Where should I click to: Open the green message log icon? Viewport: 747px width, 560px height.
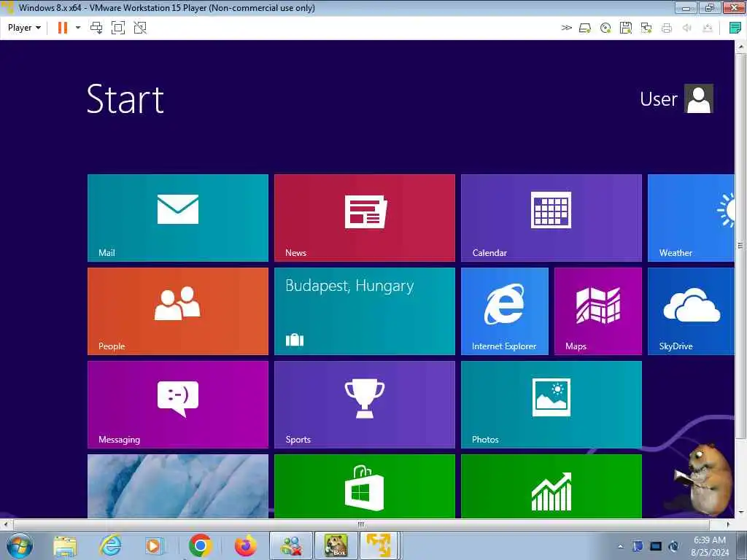pos(735,28)
